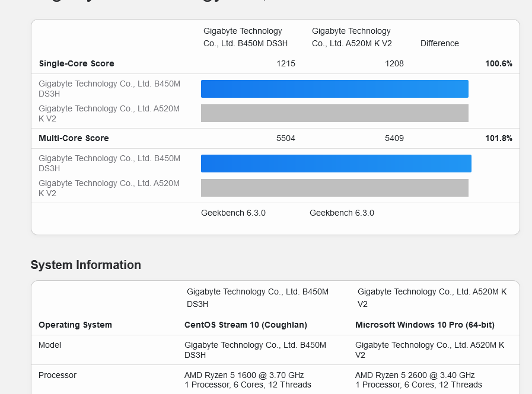Image resolution: width=532 pixels, height=394 pixels.
Task: Click the B450M DS3H column header in scores table
Action: [246, 37]
